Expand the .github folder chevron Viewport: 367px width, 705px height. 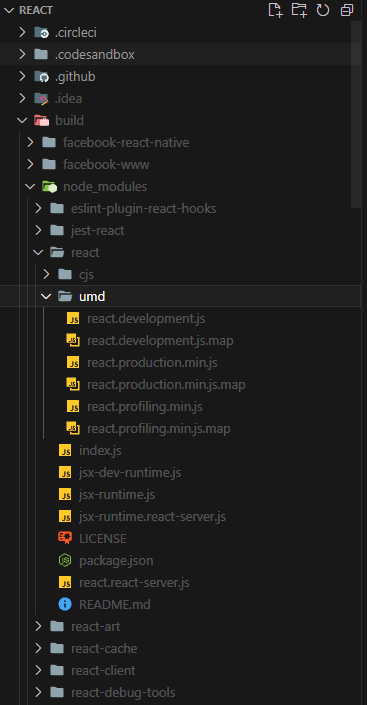click(22, 76)
